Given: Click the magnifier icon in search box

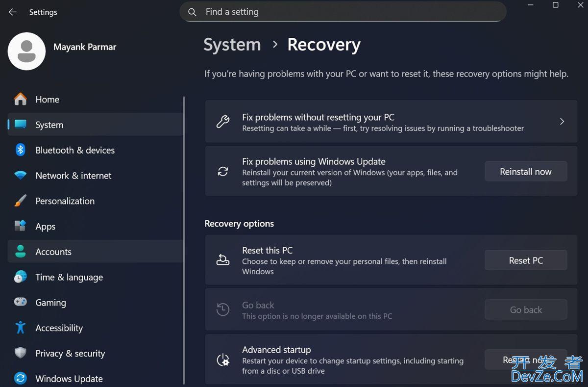Looking at the screenshot, I should 192,12.
